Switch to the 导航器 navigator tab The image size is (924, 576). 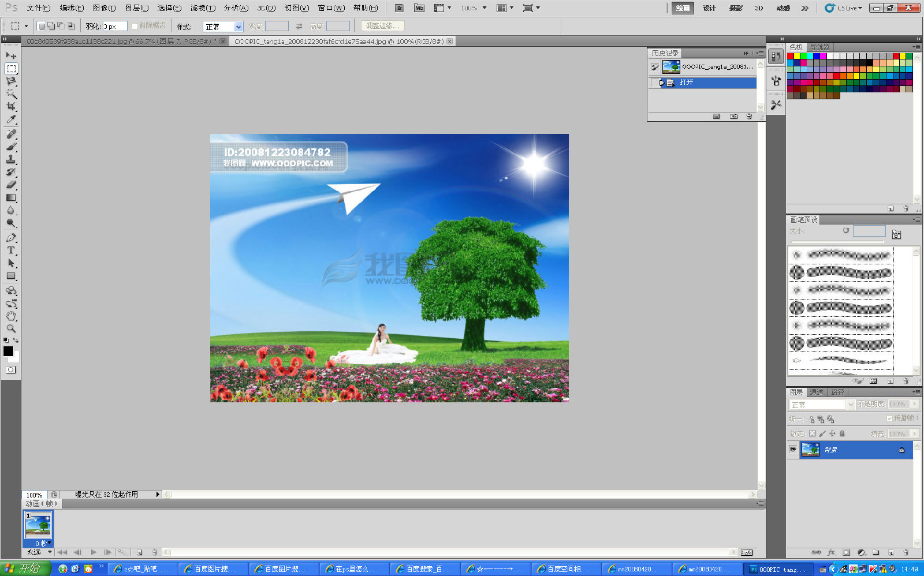point(820,47)
